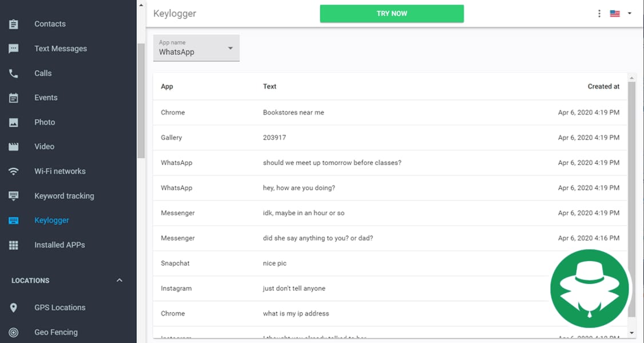Open the GPS Locations pin icon

[14, 307]
